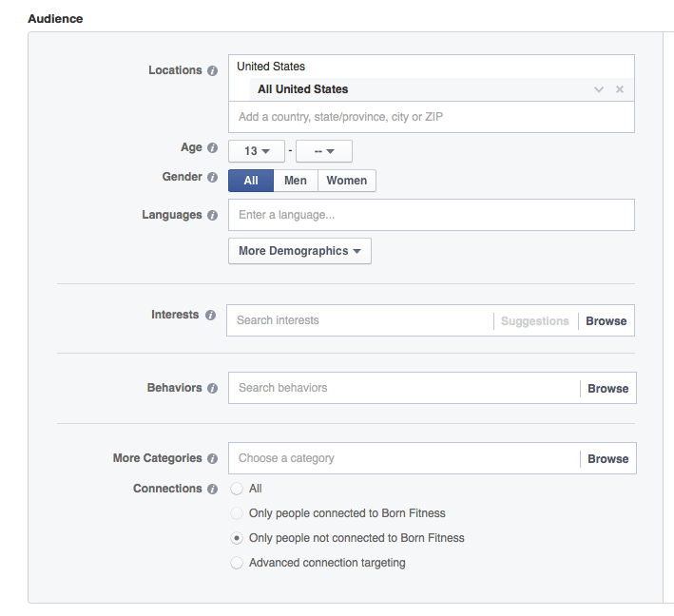674x616 pixels.
Task: Remove All United States location with X
Action: click(620, 89)
